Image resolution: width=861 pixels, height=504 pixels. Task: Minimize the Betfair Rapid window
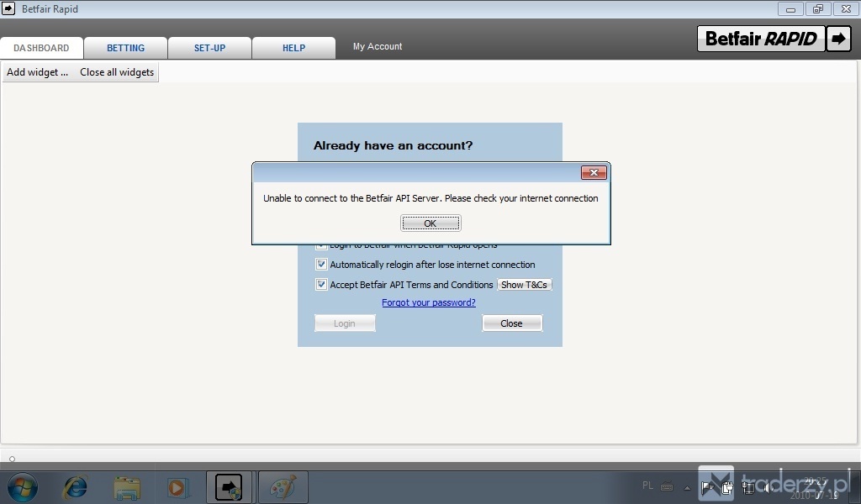[790, 9]
